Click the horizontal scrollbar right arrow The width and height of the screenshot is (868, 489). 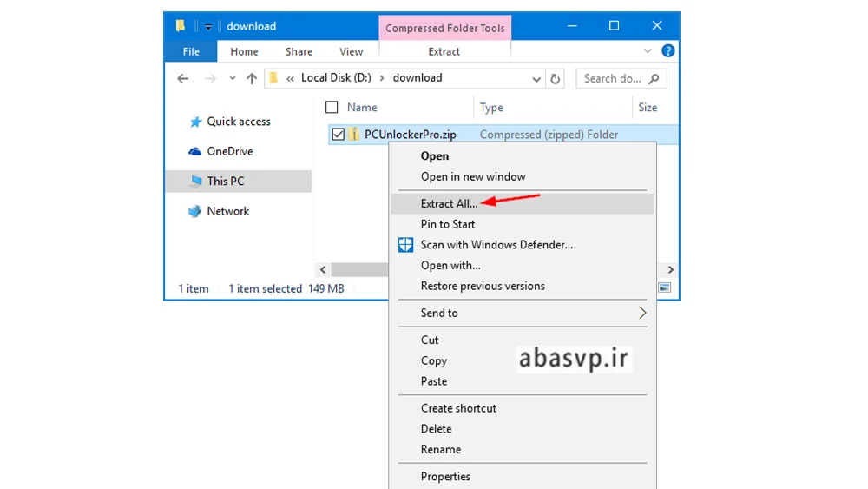point(670,270)
